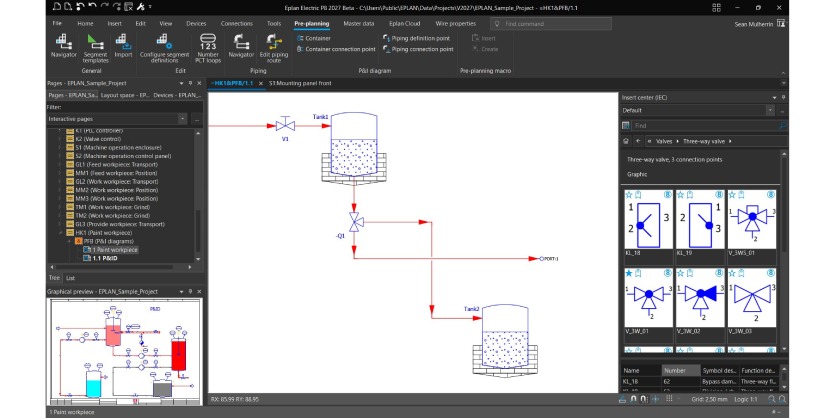Click Valves in Insert center breadcrumb

[664, 141]
